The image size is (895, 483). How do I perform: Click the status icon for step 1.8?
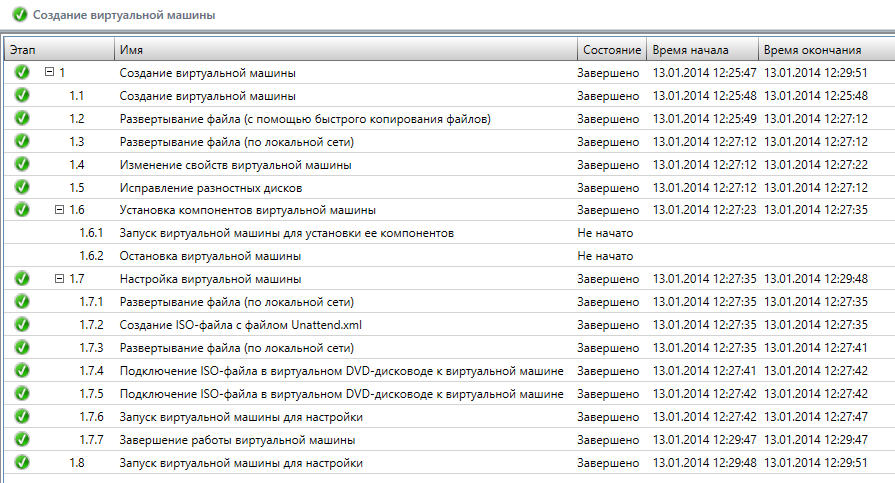[x=22, y=462]
